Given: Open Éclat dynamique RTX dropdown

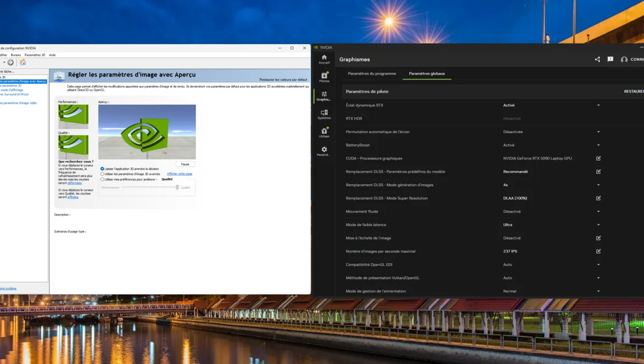Looking at the screenshot, I should click(598, 105).
